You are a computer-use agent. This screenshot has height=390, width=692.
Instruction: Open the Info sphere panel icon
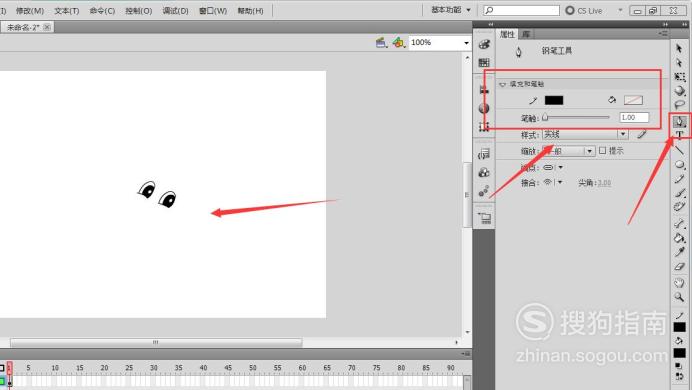484,108
